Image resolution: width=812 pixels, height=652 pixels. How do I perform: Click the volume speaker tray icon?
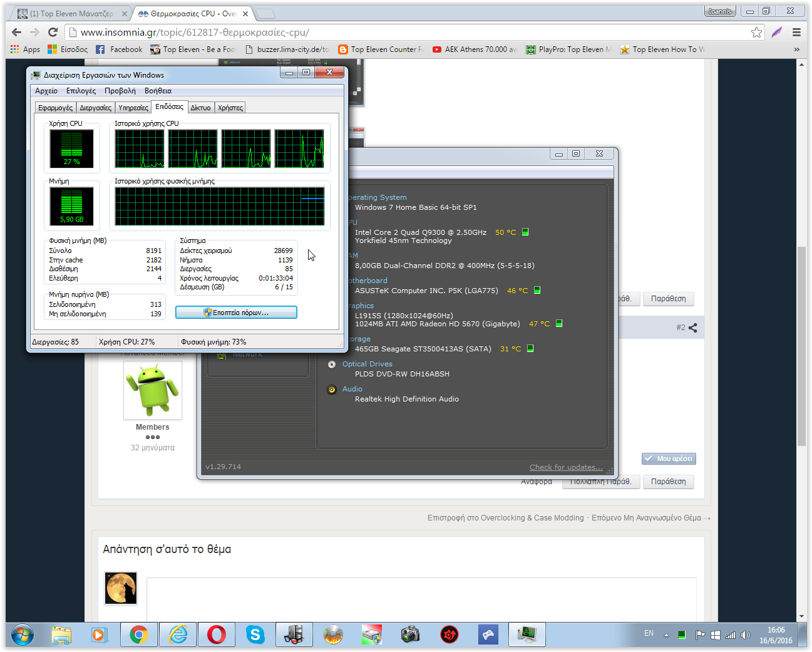[745, 634]
